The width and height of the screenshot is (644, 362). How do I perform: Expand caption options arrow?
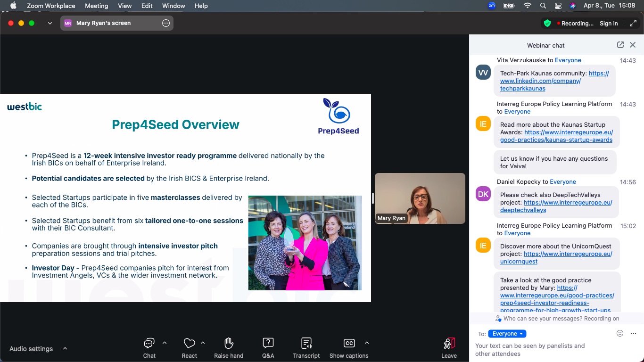click(x=367, y=343)
